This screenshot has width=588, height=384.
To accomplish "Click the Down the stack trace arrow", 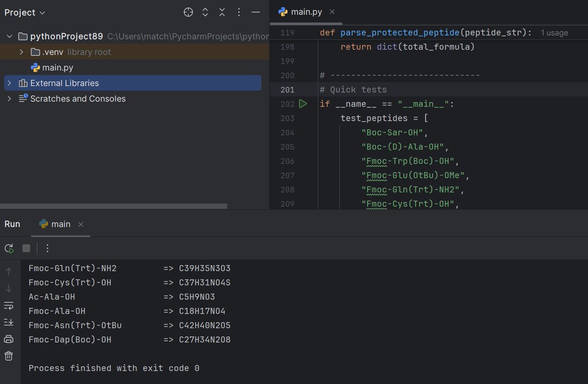I will point(9,288).
